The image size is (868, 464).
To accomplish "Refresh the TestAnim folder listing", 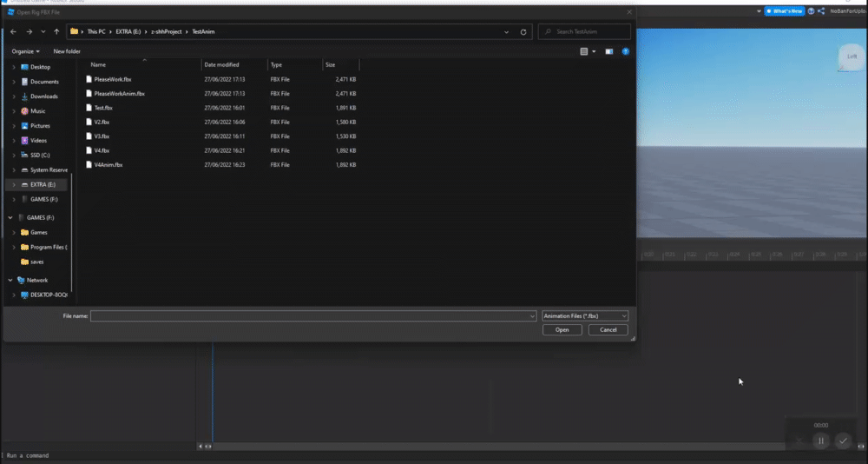I will (x=523, y=32).
